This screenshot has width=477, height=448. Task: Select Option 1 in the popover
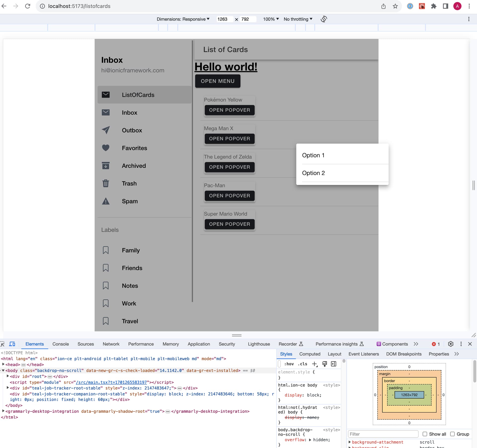click(x=313, y=155)
